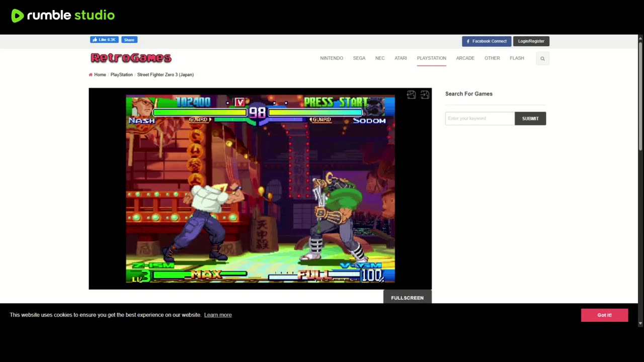Open the Other menu
The height and width of the screenshot is (362, 644).
pos(492,58)
